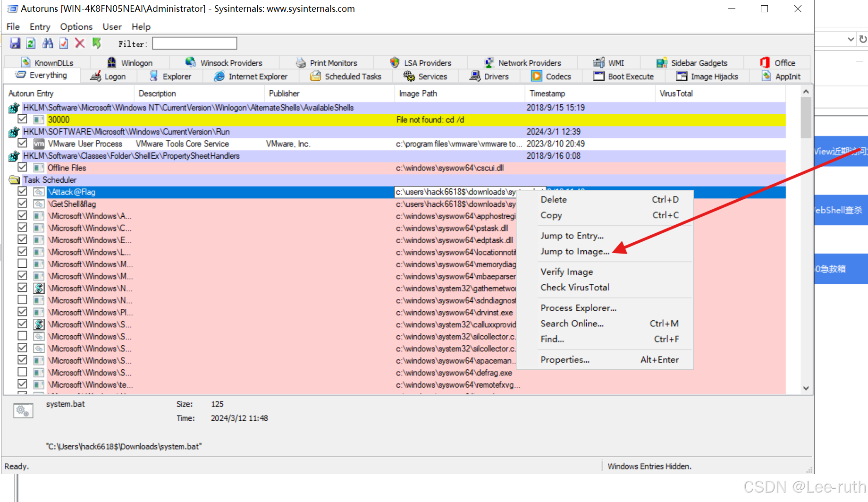Screen dimensions: 868x502
Task: Open the Winlogon tab
Action: click(130, 63)
